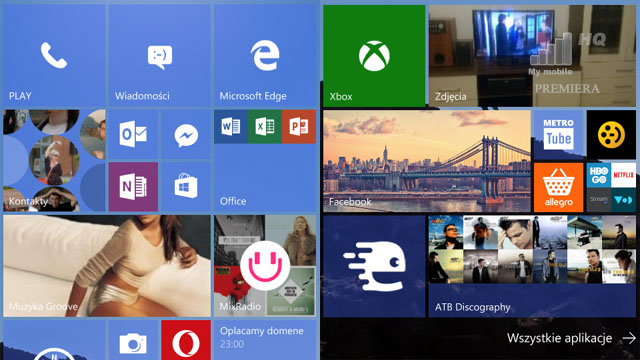Open HBO GO in the folder tile
Viewport: 640px width, 360px height.
599,175
